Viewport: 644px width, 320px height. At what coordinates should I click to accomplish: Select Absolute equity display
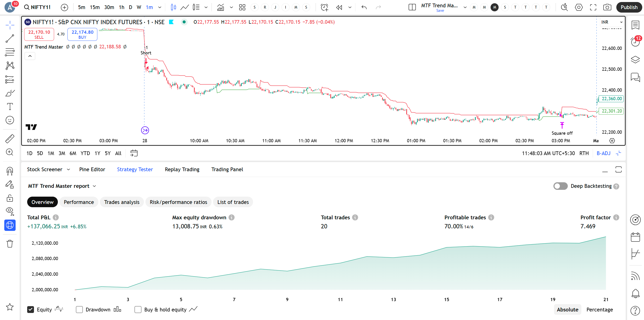pyautogui.click(x=568, y=310)
